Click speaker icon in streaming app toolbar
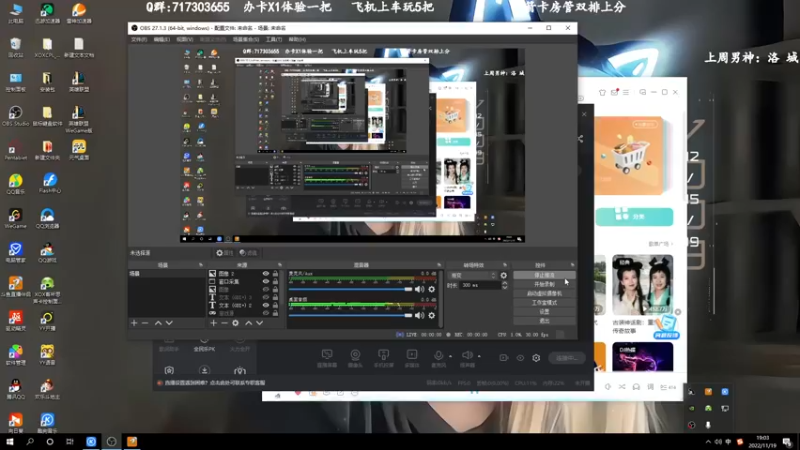Viewport: 800px width, 450px height. pyautogui.click(x=467, y=355)
